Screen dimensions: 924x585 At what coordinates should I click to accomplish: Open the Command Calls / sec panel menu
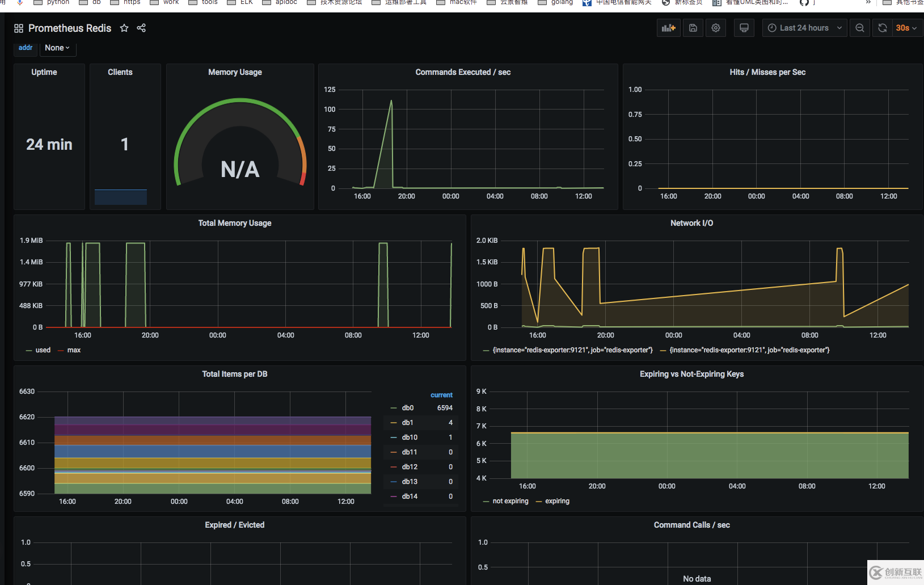[x=692, y=525]
